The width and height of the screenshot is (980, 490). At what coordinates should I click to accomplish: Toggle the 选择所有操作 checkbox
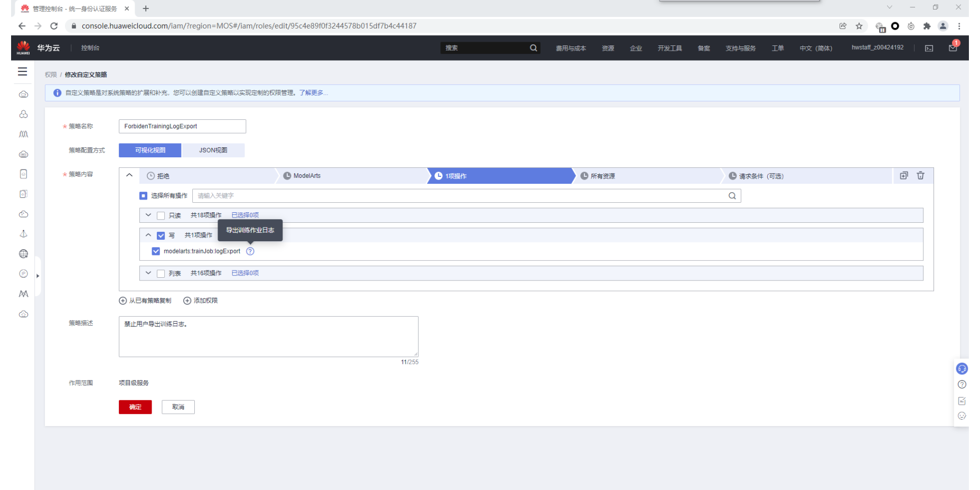(x=143, y=196)
